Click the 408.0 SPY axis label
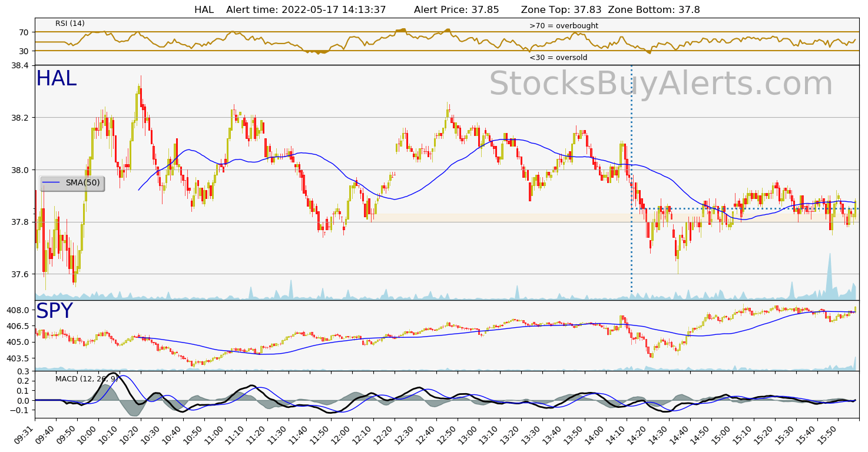The height and width of the screenshot is (452, 868). click(17, 310)
